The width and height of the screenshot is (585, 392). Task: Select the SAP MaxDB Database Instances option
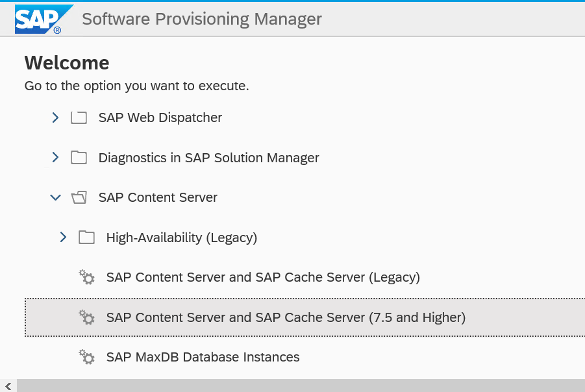click(x=203, y=357)
